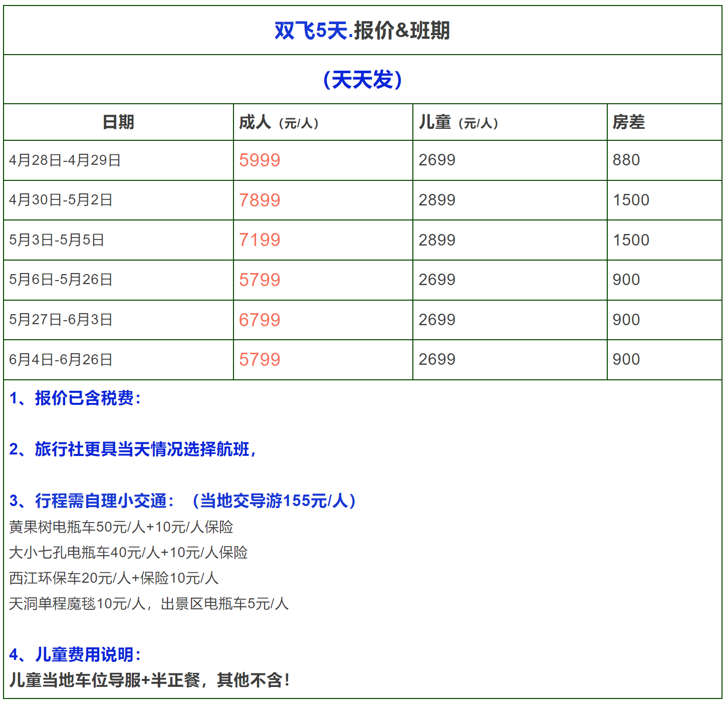Click the title 双飞5天.报价&班期

coord(362,31)
